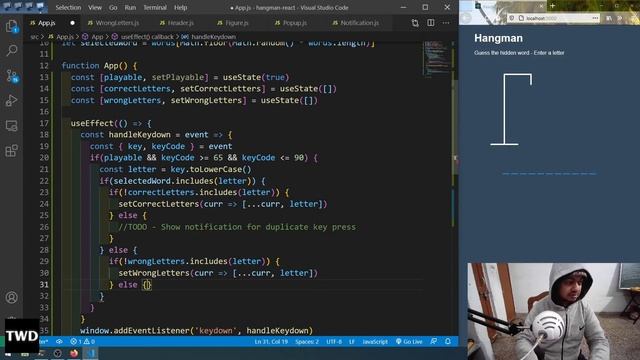Click the tracking protection shield in Firefox
The width and height of the screenshot is (640, 360).
pyautogui.click(x=511, y=18)
